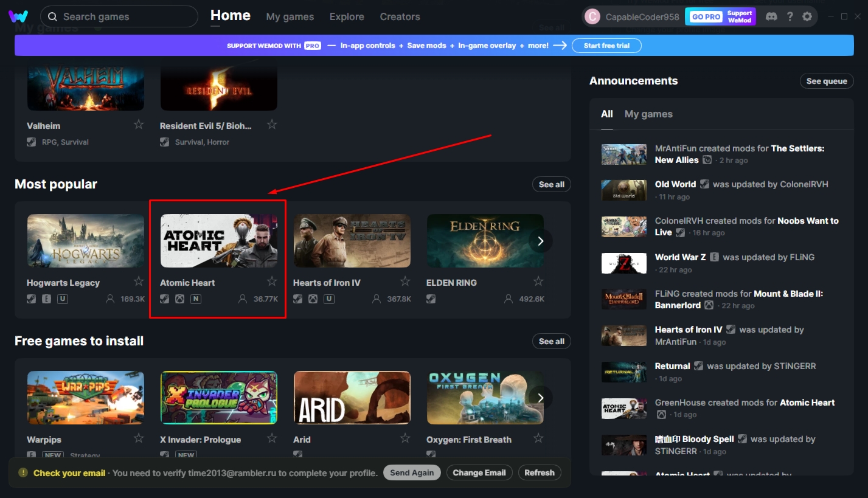Open the Explore tab
Image resolution: width=868 pixels, height=498 pixels.
pyautogui.click(x=347, y=17)
